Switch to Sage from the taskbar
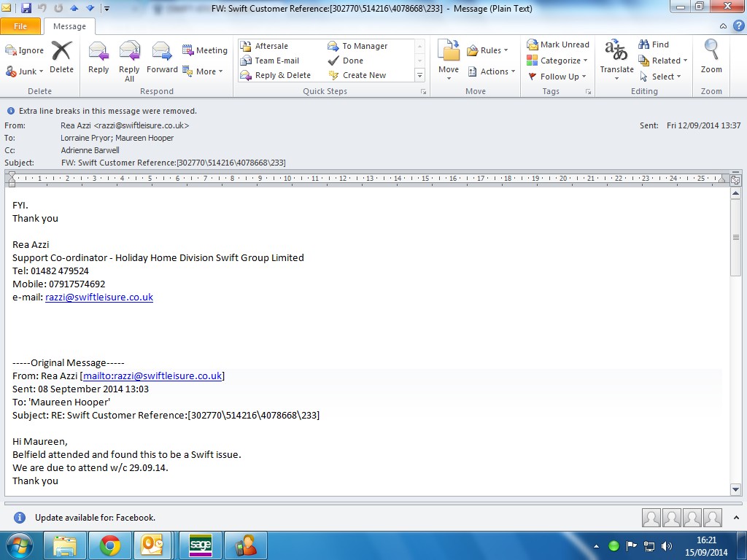This screenshot has height=560, width=747. click(201, 545)
